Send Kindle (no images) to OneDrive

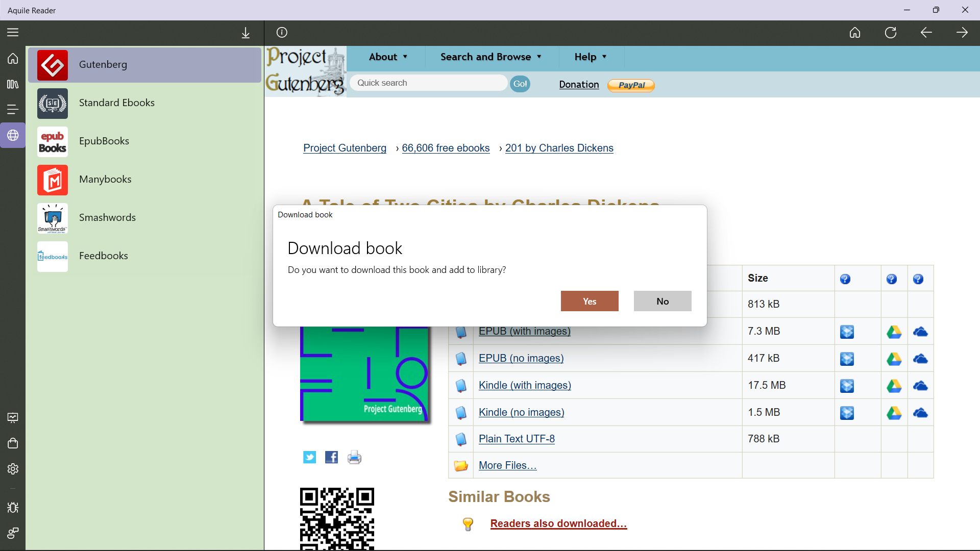[x=920, y=413]
